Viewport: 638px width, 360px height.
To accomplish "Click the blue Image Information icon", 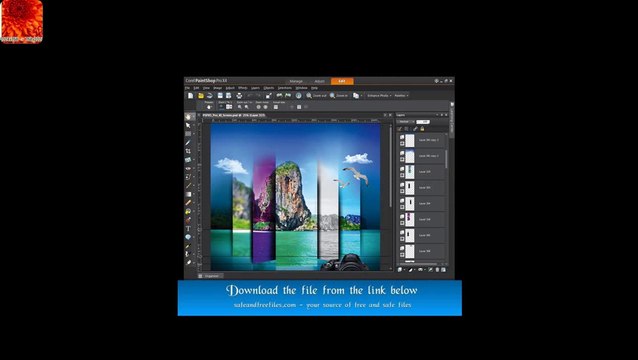I will [298, 96].
